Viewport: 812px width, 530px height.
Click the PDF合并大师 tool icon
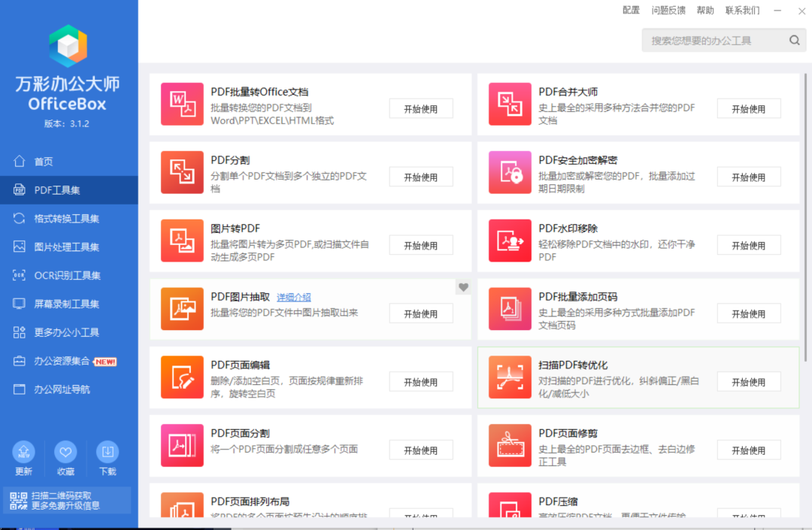[510, 104]
